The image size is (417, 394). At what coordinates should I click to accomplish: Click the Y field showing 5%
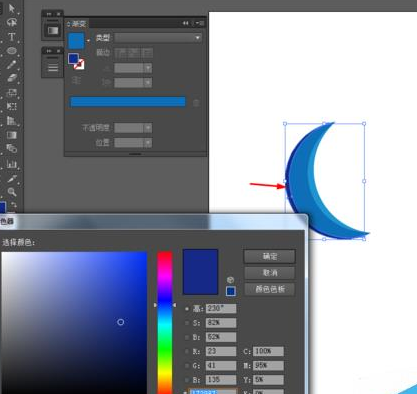pyautogui.click(x=268, y=380)
